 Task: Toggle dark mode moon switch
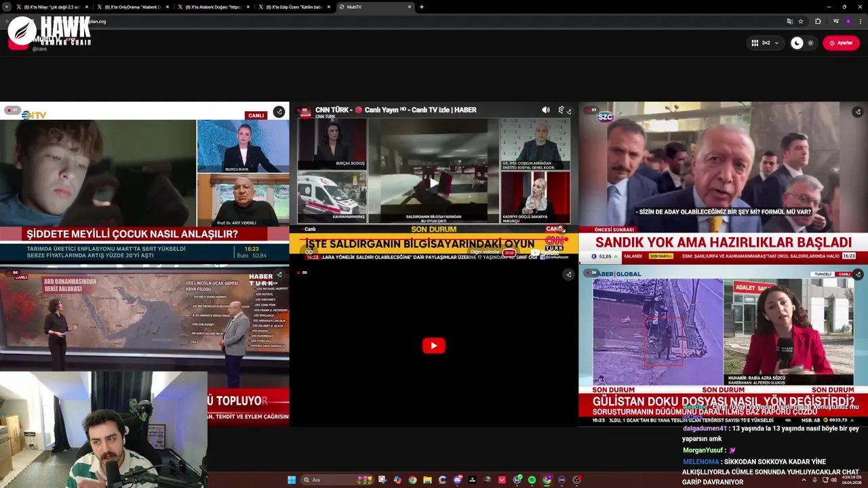pyautogui.click(x=797, y=43)
